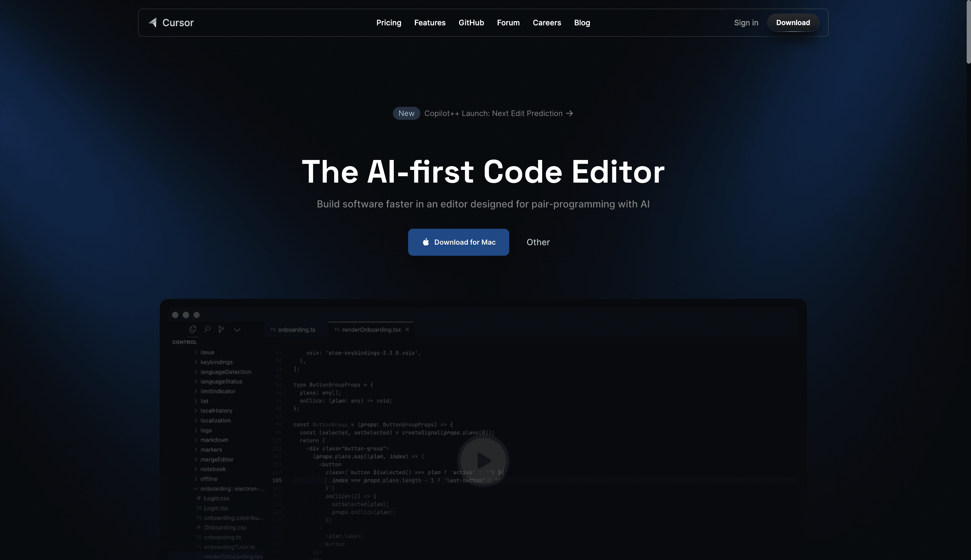
Task: Expand the languageDetection folder
Action: pyautogui.click(x=222, y=372)
